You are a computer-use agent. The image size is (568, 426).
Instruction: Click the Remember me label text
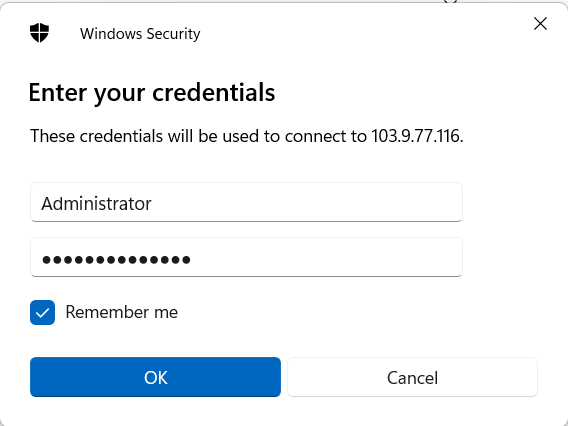click(x=121, y=312)
